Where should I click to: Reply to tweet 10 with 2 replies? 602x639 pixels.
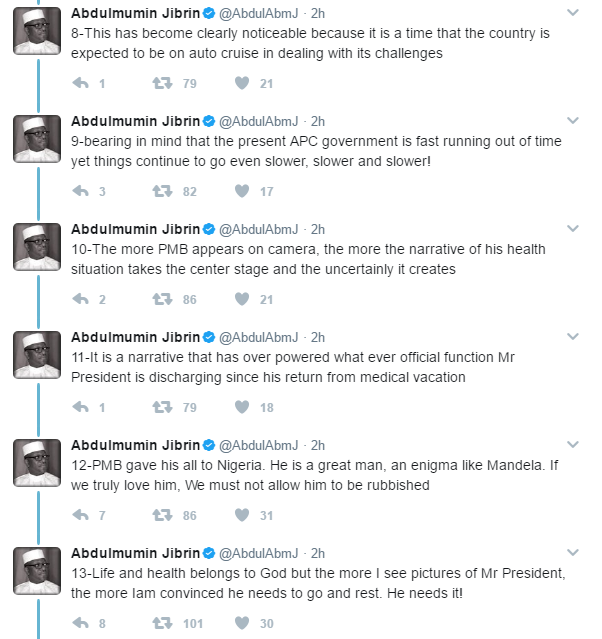coord(81,300)
